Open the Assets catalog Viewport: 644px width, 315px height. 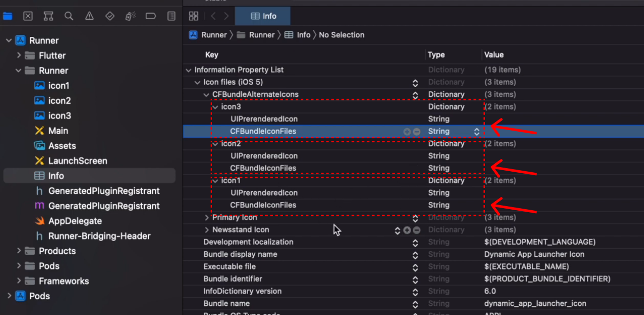55,146
